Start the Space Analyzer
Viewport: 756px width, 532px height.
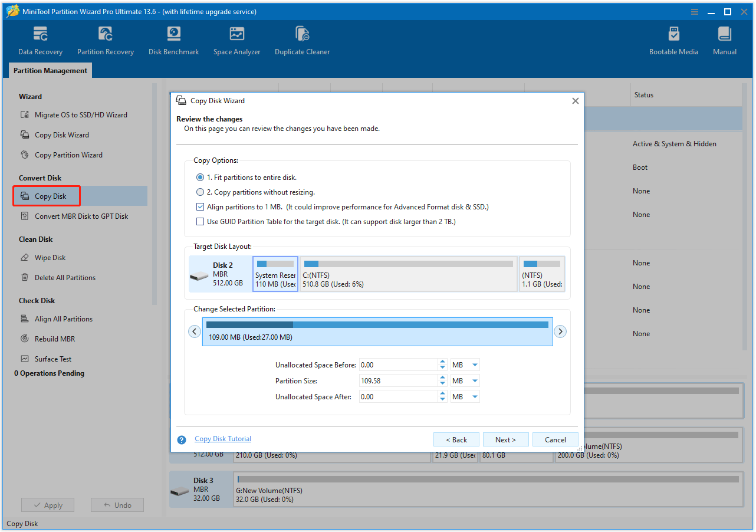[x=236, y=40]
